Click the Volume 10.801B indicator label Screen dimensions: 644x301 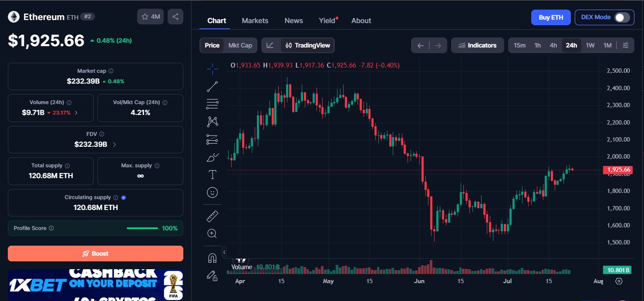(256, 267)
